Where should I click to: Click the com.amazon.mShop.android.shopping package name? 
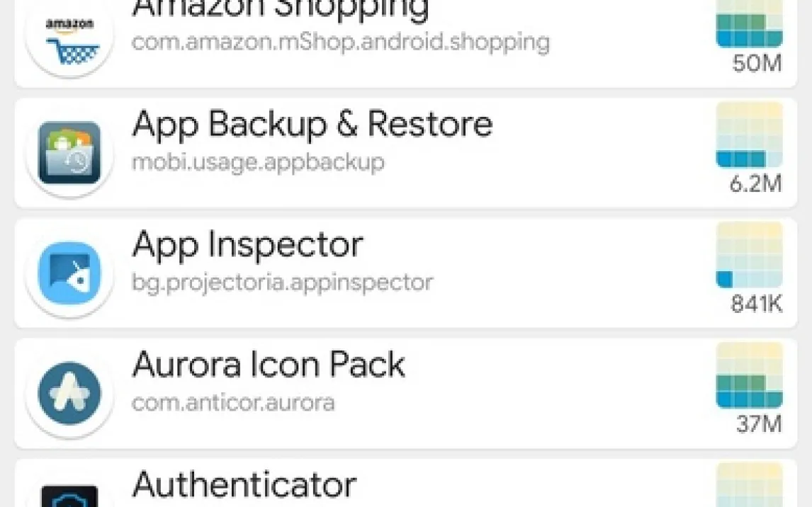(340, 42)
